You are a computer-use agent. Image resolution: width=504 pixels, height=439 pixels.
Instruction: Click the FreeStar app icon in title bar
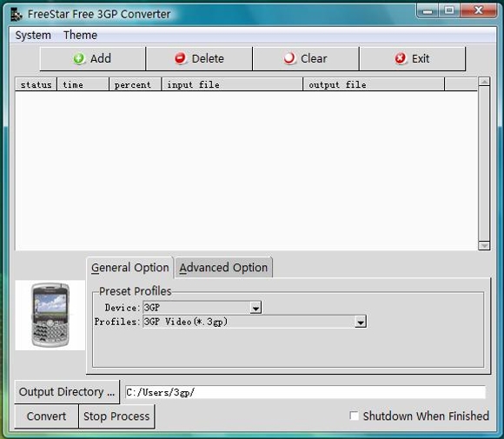(16, 15)
